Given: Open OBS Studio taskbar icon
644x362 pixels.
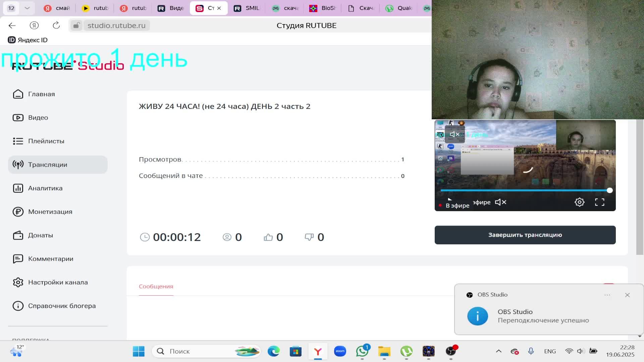Looking at the screenshot, I should point(451,351).
